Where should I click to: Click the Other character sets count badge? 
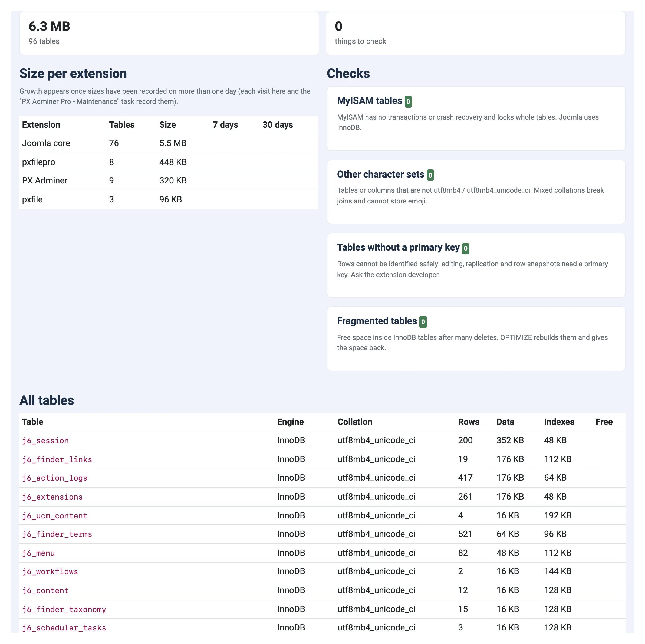pyautogui.click(x=430, y=175)
